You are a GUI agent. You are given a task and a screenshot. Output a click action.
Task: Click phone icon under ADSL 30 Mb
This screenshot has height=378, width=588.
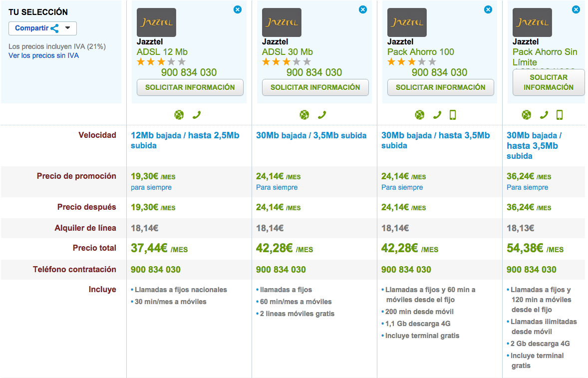[x=322, y=115]
